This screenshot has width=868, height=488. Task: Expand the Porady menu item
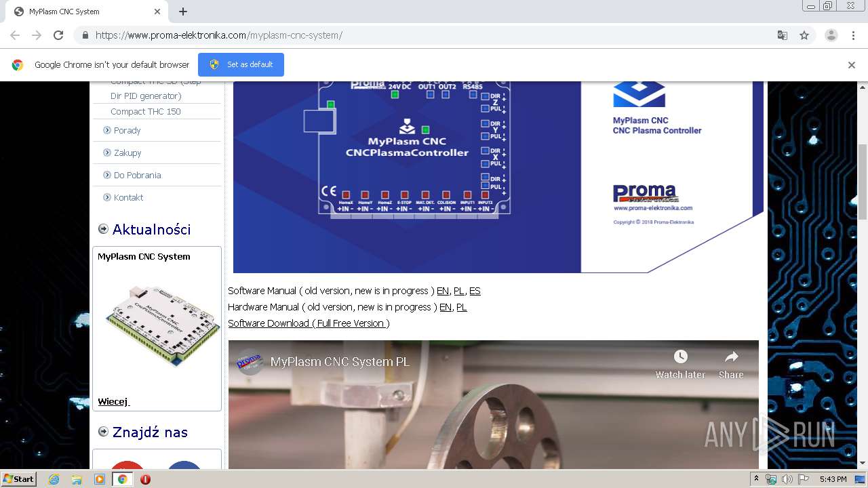pyautogui.click(x=127, y=130)
